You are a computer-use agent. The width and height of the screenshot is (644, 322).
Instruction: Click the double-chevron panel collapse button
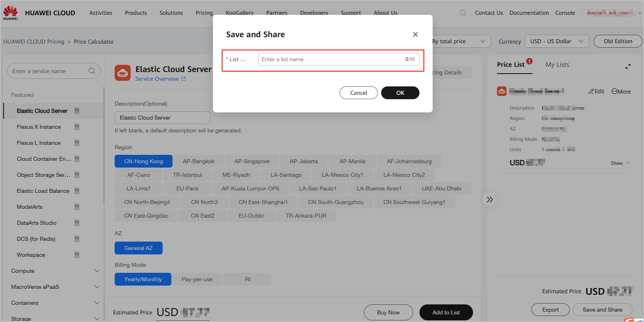tap(490, 199)
